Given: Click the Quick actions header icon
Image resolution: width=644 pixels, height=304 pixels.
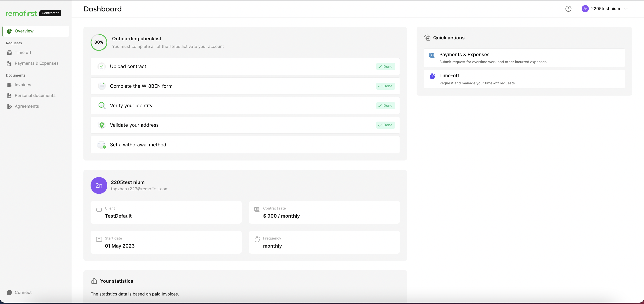Looking at the screenshot, I should click(427, 38).
